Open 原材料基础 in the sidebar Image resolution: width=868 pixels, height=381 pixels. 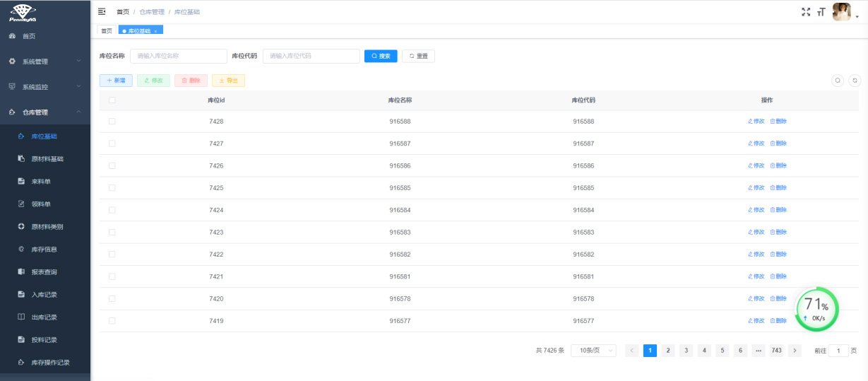click(x=47, y=159)
